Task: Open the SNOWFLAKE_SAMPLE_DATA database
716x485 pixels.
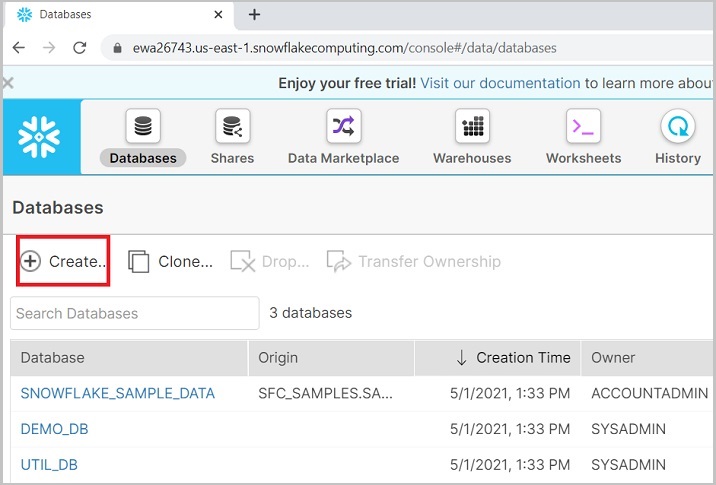Action: coord(117,393)
